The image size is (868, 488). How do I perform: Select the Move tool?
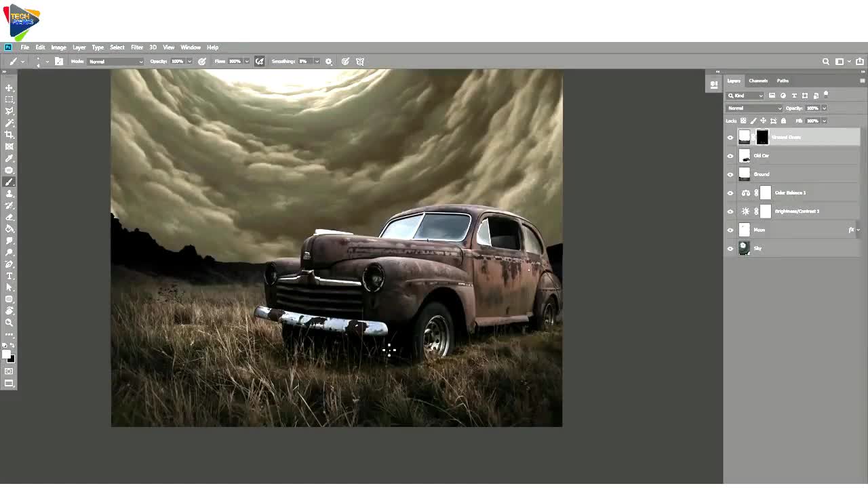9,87
